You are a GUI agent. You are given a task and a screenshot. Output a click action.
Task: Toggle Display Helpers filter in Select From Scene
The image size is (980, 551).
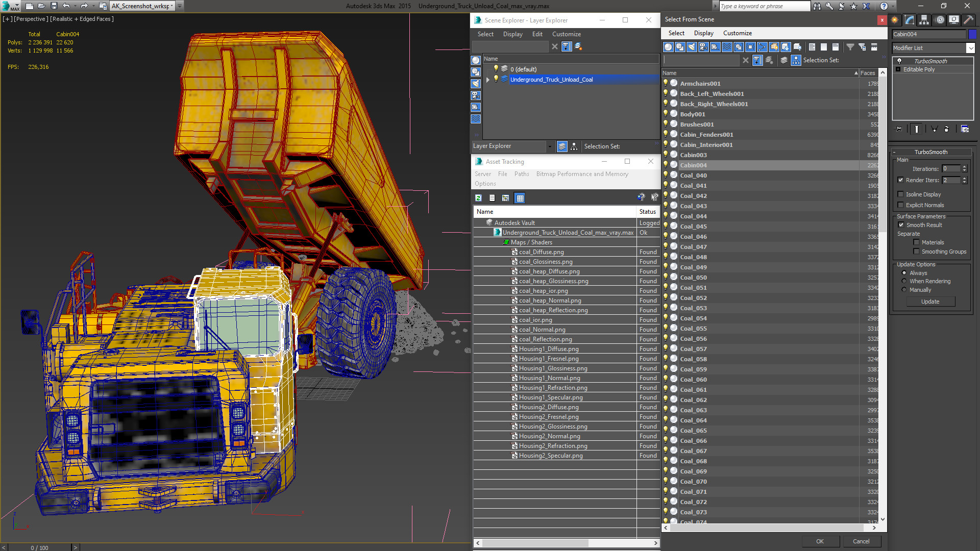click(x=715, y=47)
